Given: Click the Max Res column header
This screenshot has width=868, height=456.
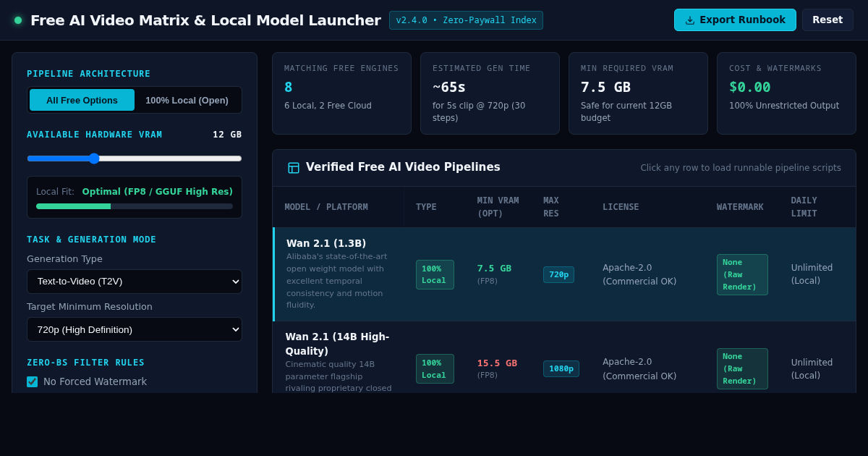Looking at the screenshot, I should [x=551, y=207].
